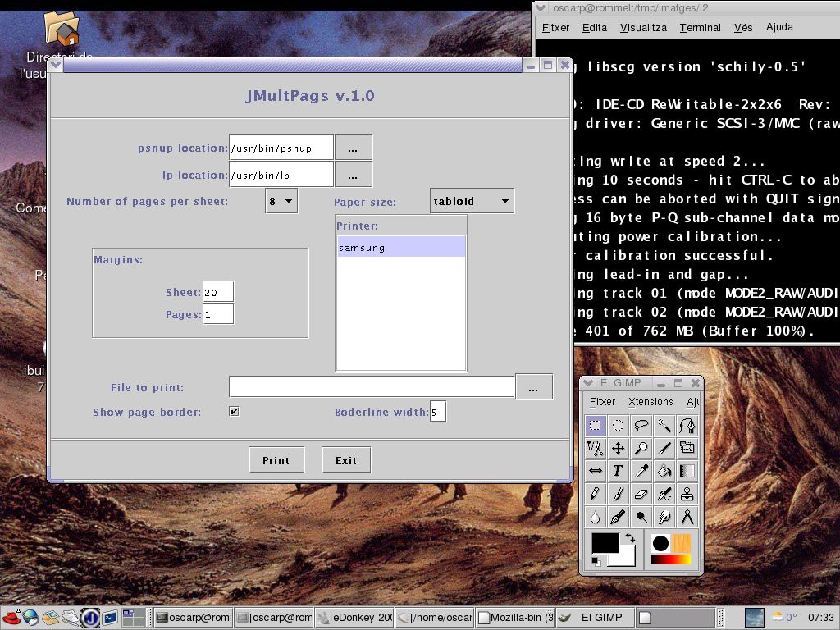Select the Bucket Fill tool
840x630 pixels.
(664, 472)
